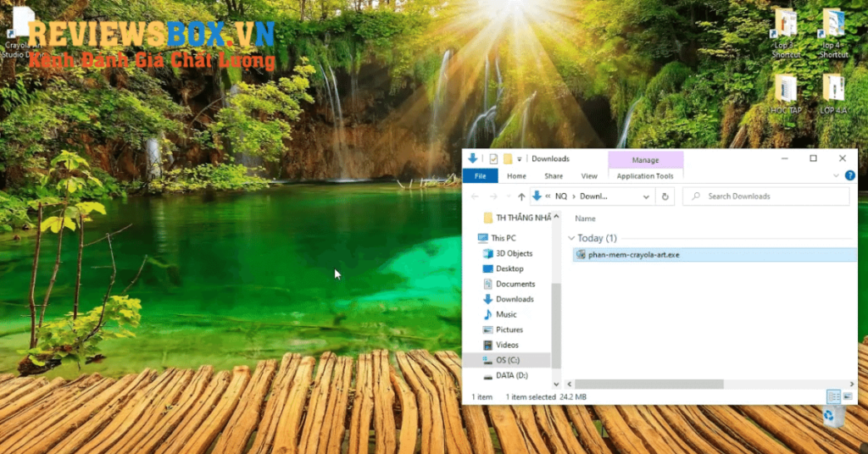Switch to Large icons view layout
Screen dimensions: 868x454
pyautogui.click(x=847, y=396)
